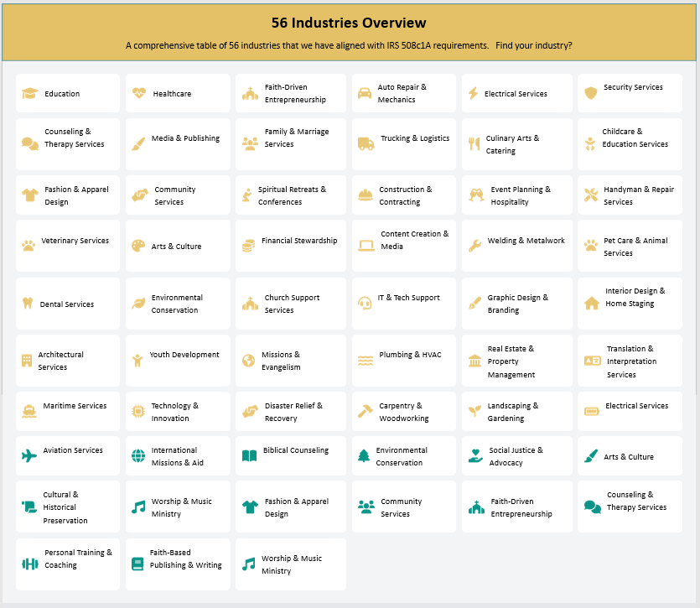Viewport: 700px width, 608px height.
Task: Click the Biblical Counseling open book icon
Action: 249,456
